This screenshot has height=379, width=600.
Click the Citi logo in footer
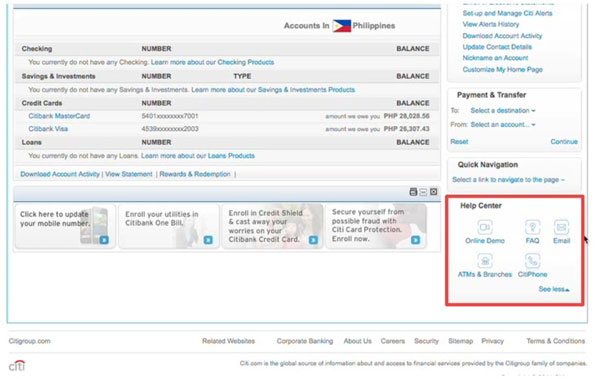[17, 366]
